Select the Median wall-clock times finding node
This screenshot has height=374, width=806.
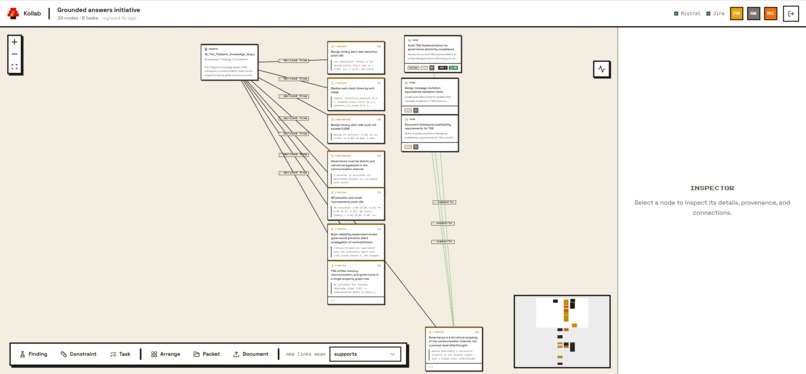coord(356,94)
